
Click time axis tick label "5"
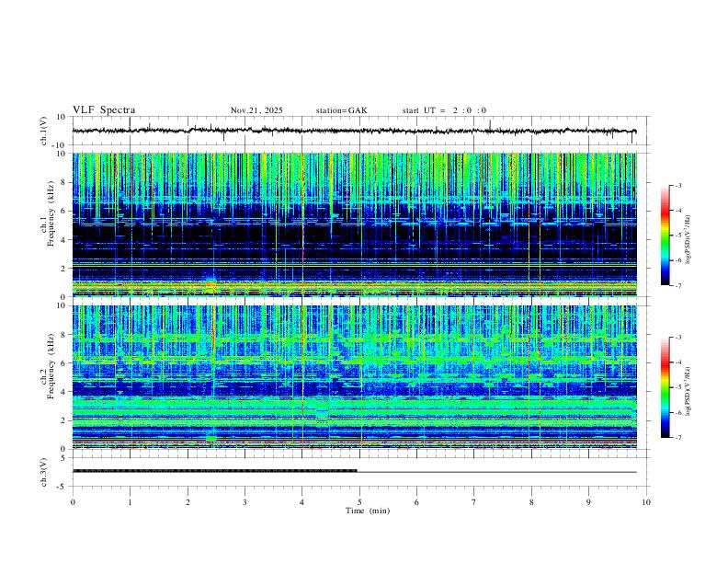pyautogui.click(x=359, y=502)
